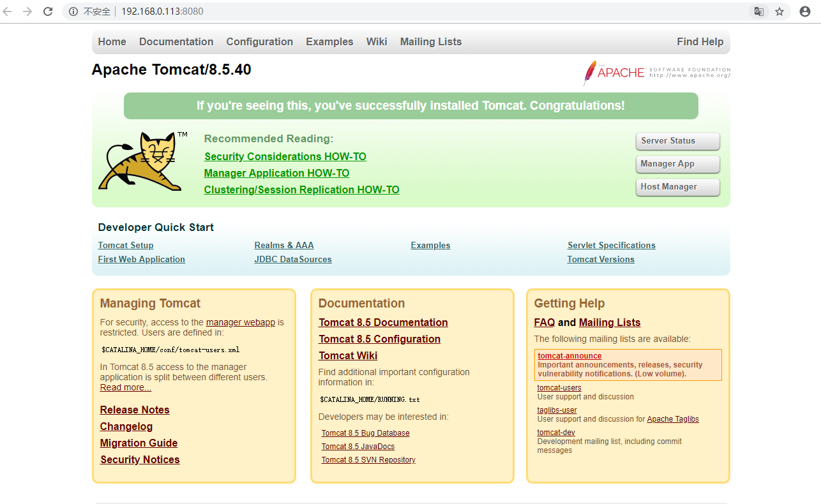This screenshot has height=504, width=821.
Task: Click the $CATALINA_HOME/RUNNING.txt path text
Action: coord(370,399)
